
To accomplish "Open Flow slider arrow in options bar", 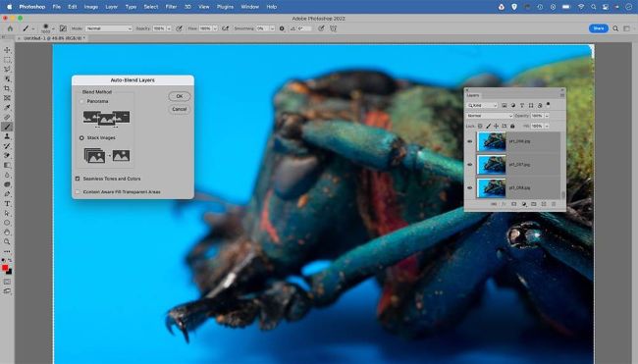I will tap(215, 28).
